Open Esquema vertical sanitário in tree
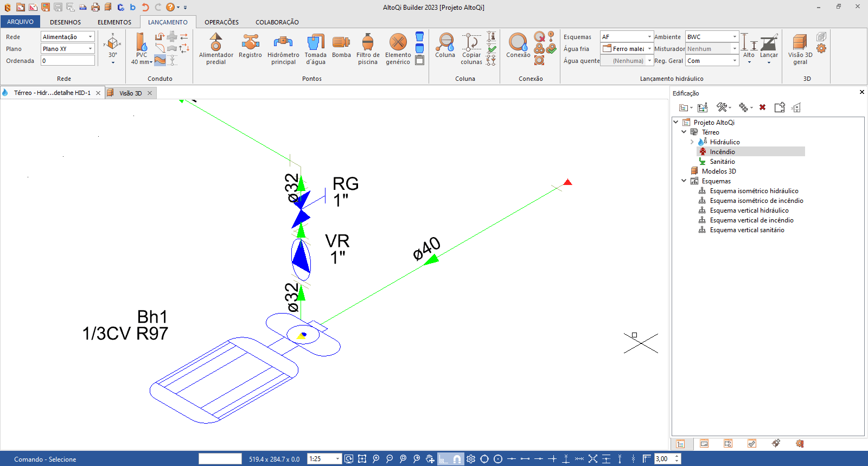This screenshot has height=466, width=868. [746, 230]
